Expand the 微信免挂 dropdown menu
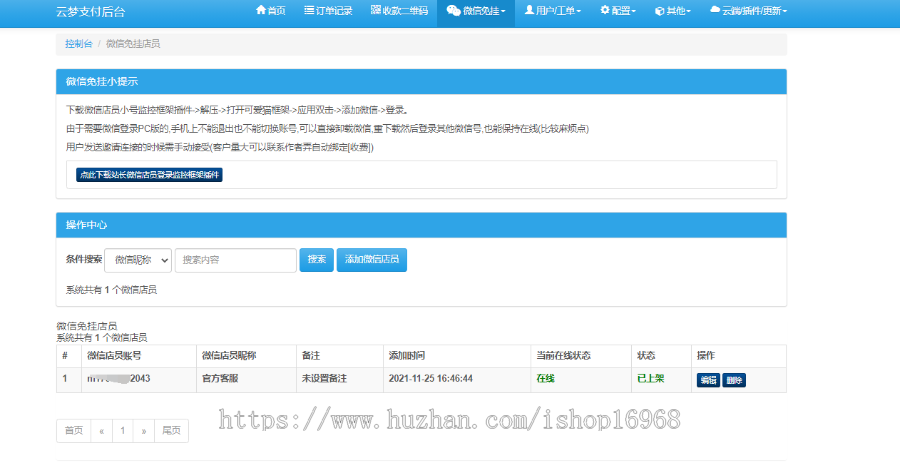This screenshot has height=468, width=900. 476,11
